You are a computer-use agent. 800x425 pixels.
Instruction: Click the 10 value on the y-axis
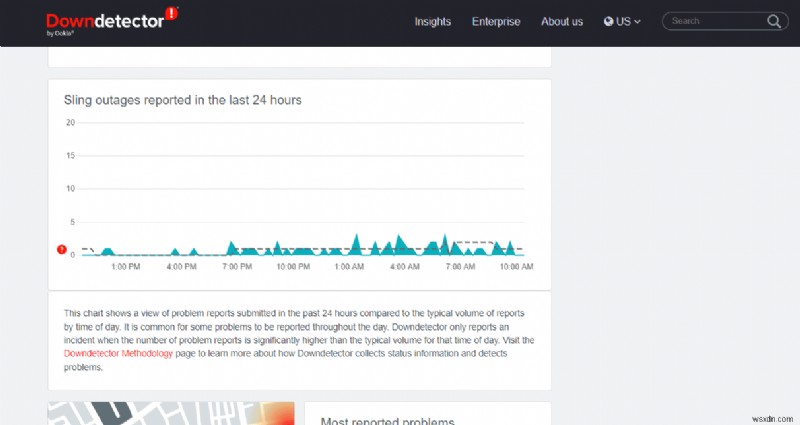tap(70, 189)
